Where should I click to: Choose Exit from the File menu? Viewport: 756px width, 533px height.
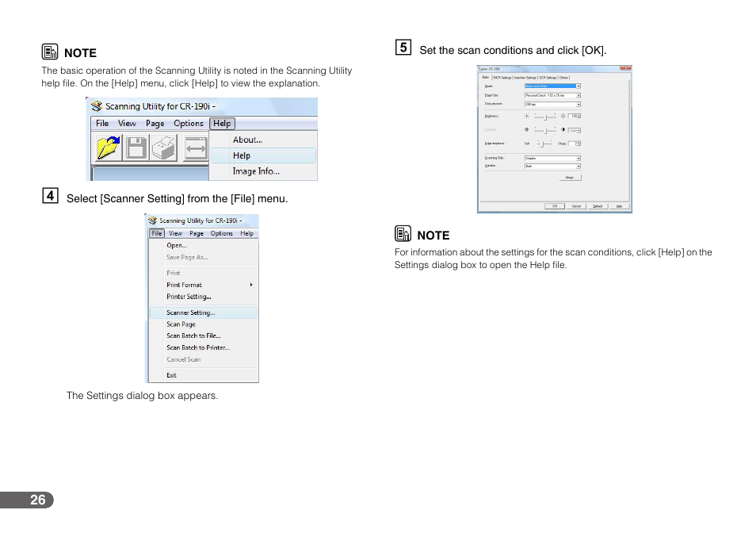171,375
